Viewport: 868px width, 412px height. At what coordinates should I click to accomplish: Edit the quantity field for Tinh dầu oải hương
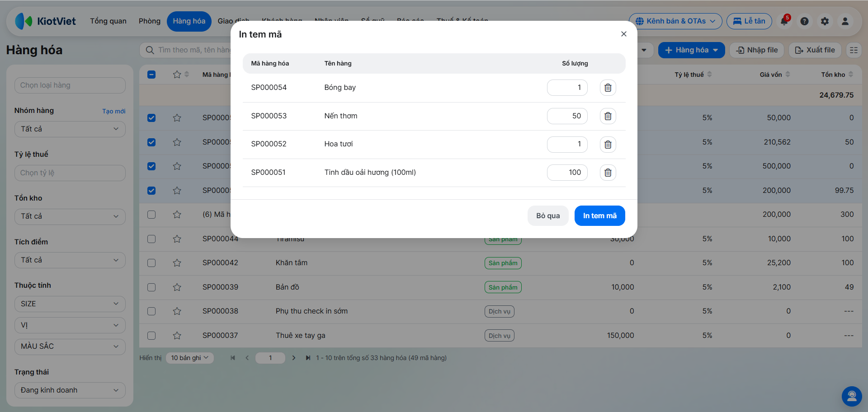point(567,173)
